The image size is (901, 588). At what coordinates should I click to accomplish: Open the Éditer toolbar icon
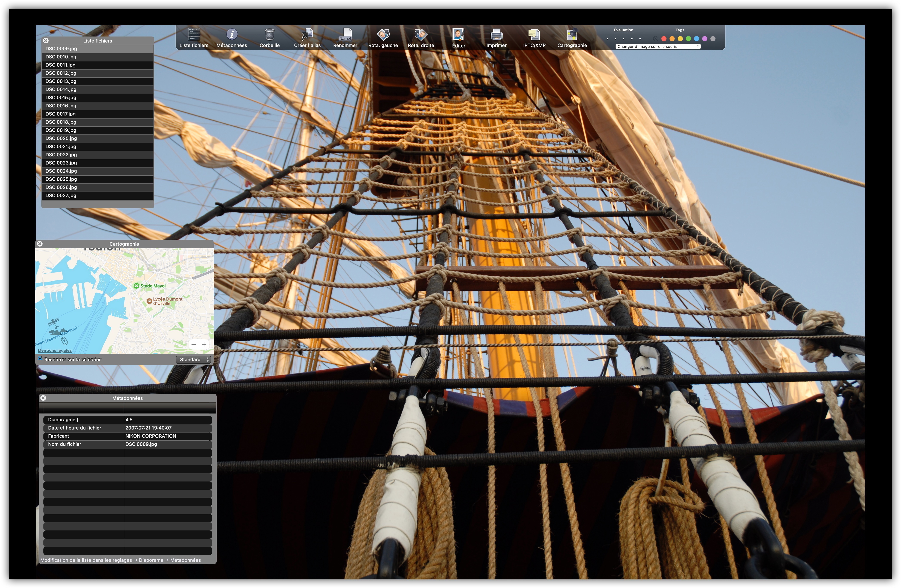(x=458, y=35)
